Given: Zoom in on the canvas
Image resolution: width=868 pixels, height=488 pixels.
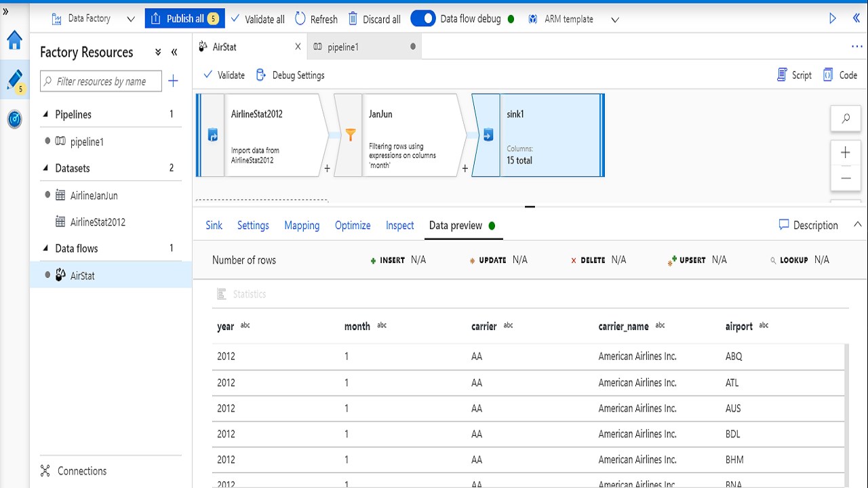Looking at the screenshot, I should click(846, 152).
